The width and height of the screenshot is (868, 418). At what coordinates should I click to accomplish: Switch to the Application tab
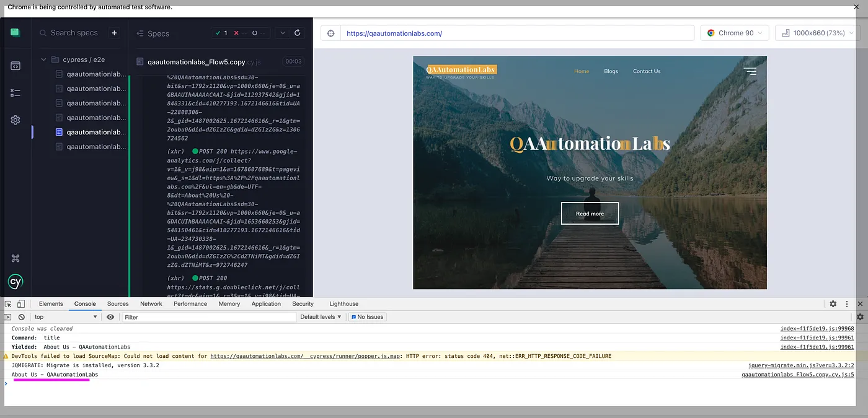266,303
